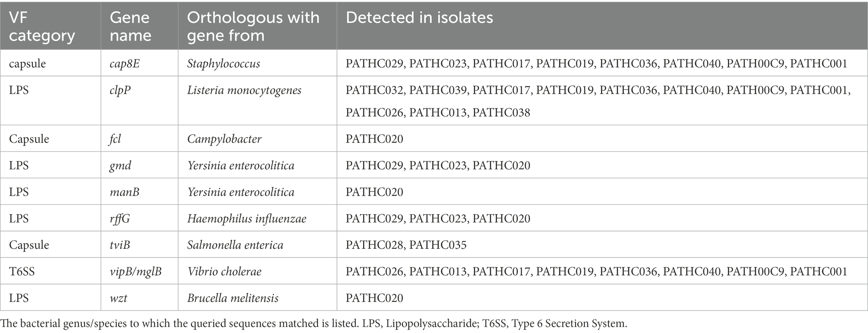The height and width of the screenshot is (333, 868).
Task: Click the Staphylococcus organism cell
Action: click(x=223, y=64)
